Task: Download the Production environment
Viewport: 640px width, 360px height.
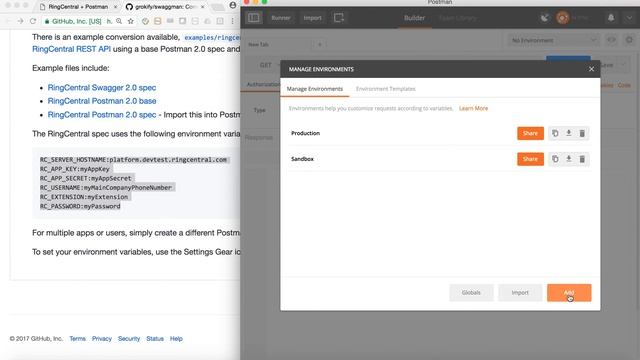Action: 569,133
